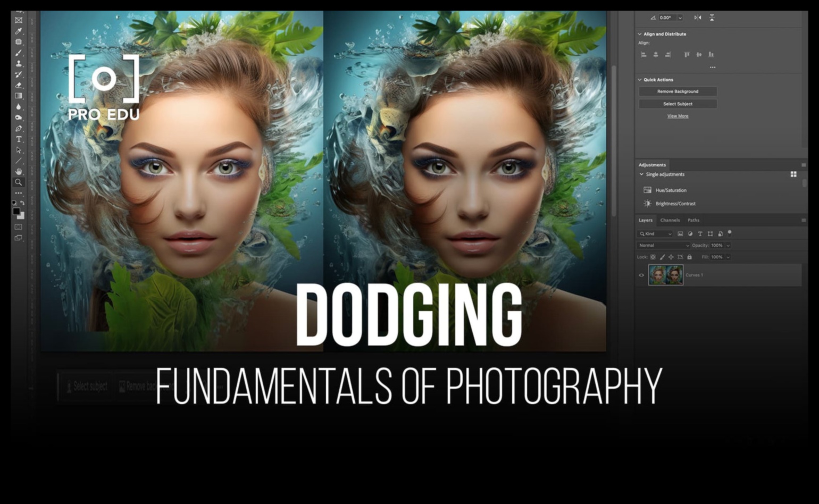Select the Eyedropper tool
This screenshot has width=819, height=504.
[x=19, y=31]
